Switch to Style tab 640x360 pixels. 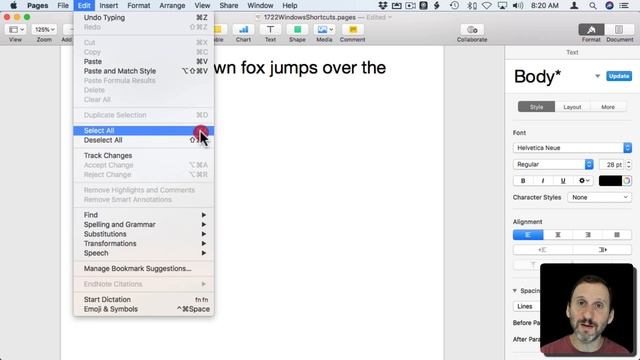(536, 107)
